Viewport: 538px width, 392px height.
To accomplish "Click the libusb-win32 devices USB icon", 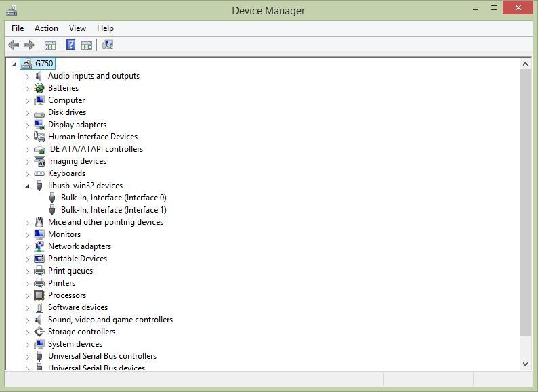I will (x=39, y=186).
